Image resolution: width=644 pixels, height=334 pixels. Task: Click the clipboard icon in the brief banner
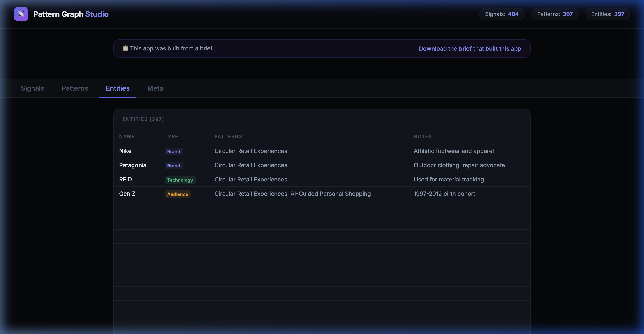pyautogui.click(x=125, y=48)
